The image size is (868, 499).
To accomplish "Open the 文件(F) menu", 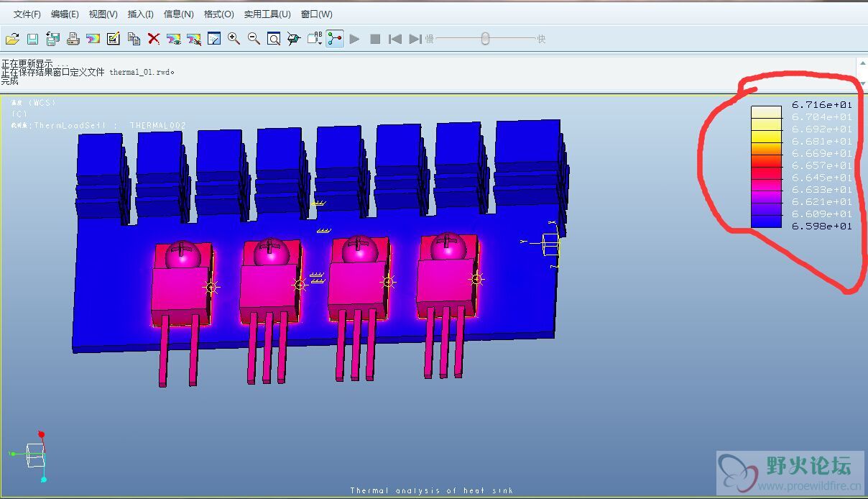I will pos(27,14).
